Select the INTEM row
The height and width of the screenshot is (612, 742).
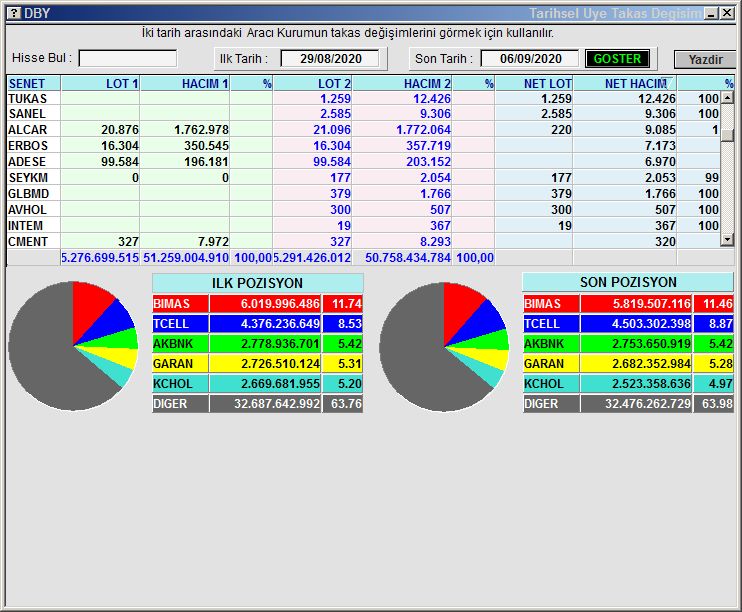tap(363, 225)
